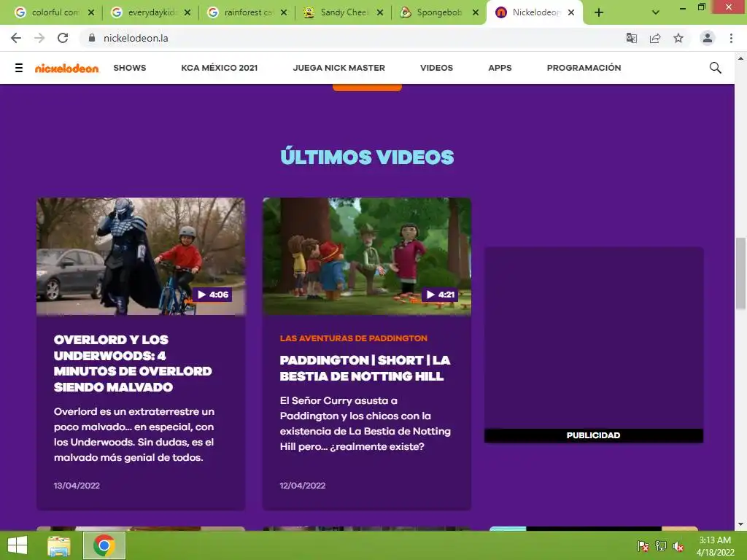The width and height of the screenshot is (747, 560).
Task: Click the muted volume tray icon
Action: coord(678,546)
